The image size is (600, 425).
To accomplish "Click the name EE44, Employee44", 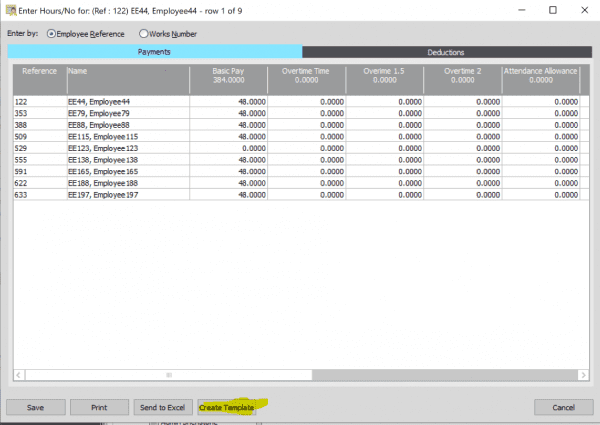I will [99, 102].
